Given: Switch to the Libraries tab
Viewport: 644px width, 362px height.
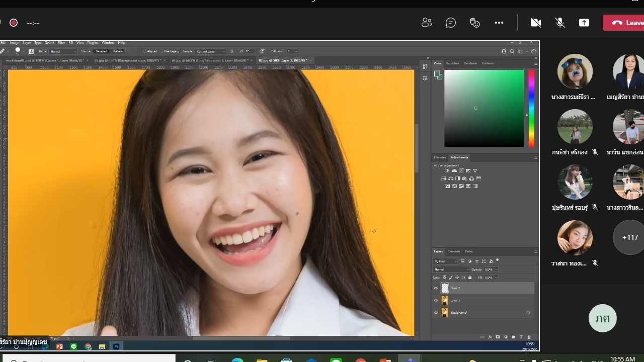Looking at the screenshot, I should [440, 157].
